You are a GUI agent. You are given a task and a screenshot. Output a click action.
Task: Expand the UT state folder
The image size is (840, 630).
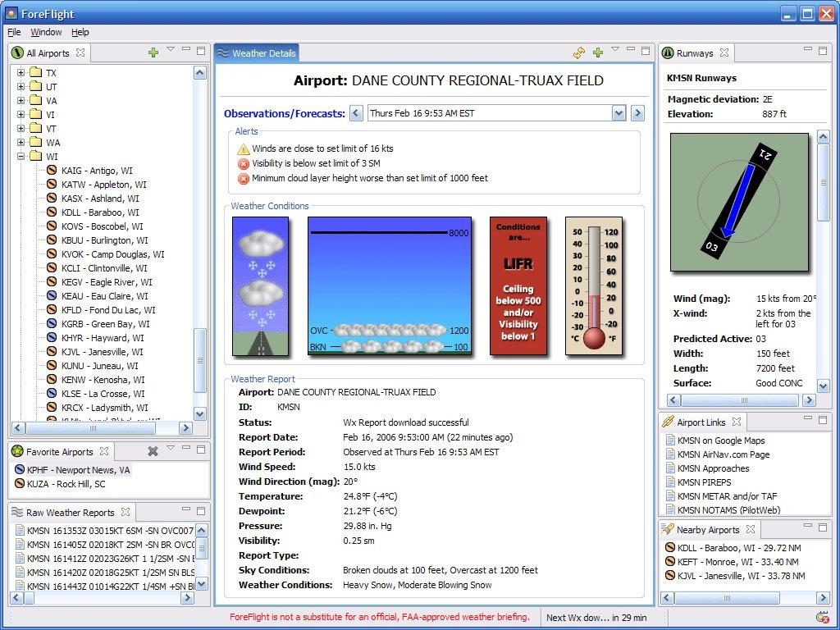click(21, 86)
